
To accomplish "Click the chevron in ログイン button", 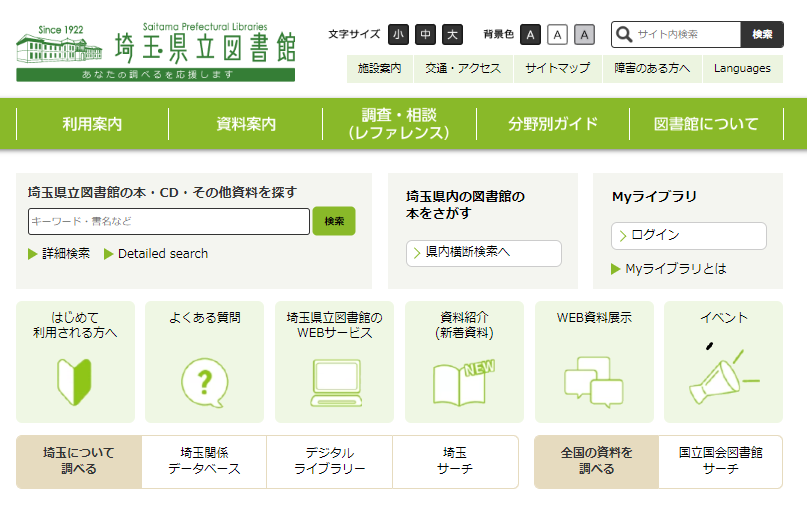I will (623, 236).
